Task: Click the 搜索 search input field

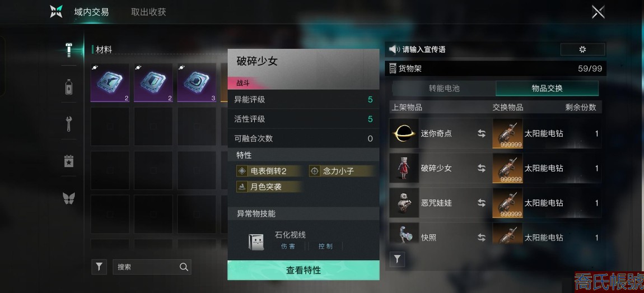Action: (x=152, y=267)
